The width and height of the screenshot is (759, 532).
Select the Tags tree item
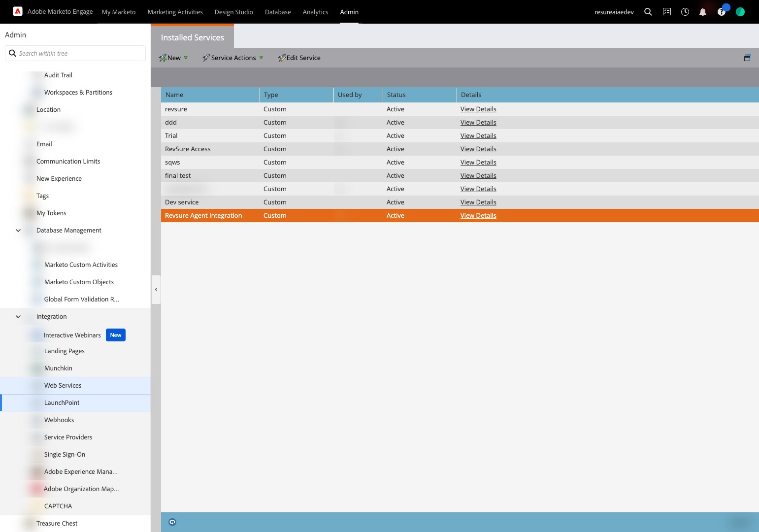coord(42,196)
